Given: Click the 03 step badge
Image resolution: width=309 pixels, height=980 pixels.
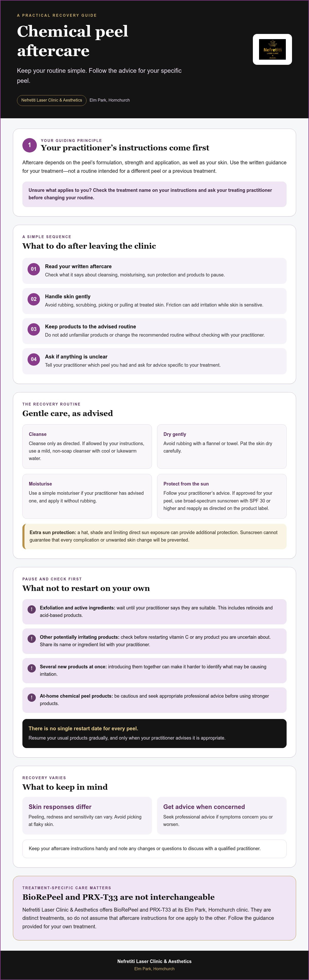Looking at the screenshot, I should coord(33,329).
